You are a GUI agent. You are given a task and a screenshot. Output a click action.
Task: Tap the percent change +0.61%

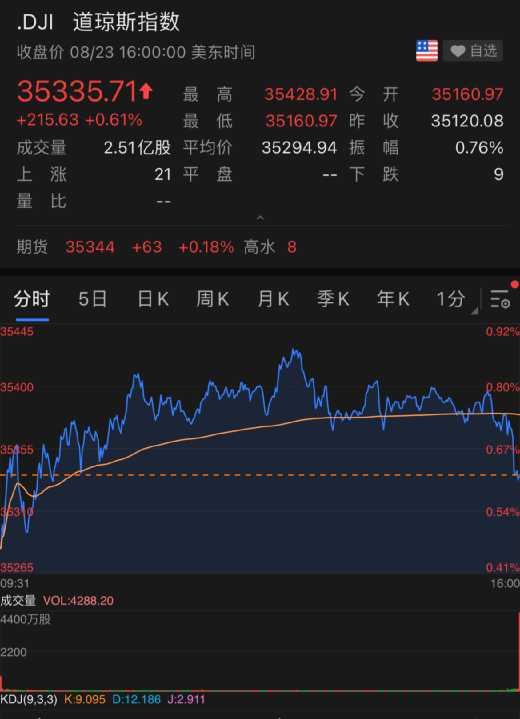(x=114, y=120)
